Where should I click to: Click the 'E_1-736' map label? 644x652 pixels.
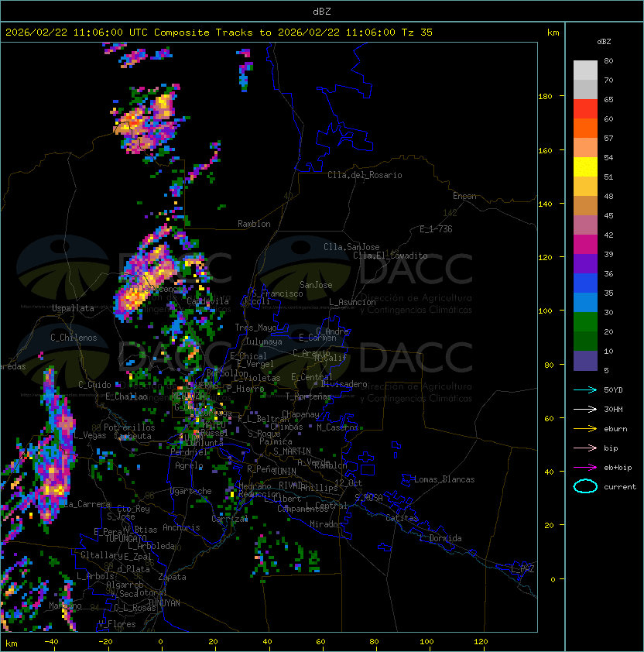pyautogui.click(x=436, y=229)
